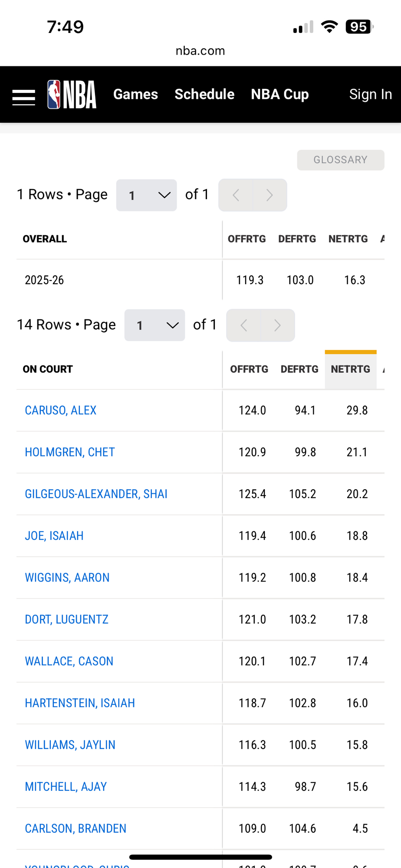
Task: Go to previous page of Overall table
Action: 236,195
